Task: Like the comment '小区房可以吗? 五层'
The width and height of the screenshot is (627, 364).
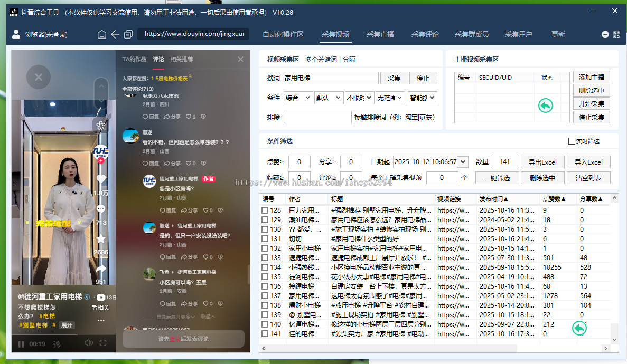Action: pos(208,304)
